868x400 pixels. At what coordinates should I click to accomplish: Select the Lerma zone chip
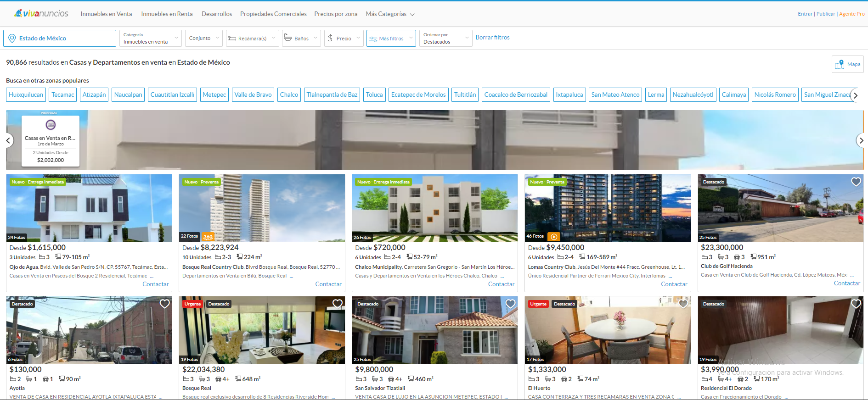coord(656,95)
